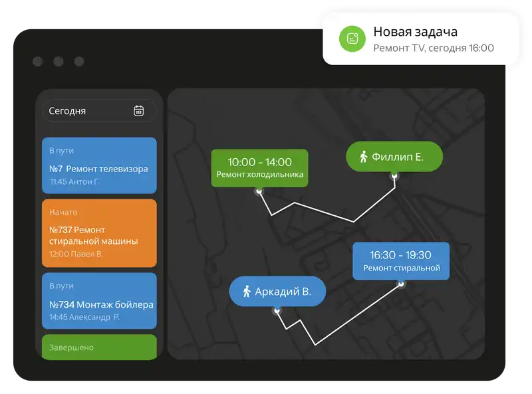This screenshot has width=532, height=394.
Task: Select the 16:30 - 19:30 Ремонт стиральной marker
Action: [400, 261]
